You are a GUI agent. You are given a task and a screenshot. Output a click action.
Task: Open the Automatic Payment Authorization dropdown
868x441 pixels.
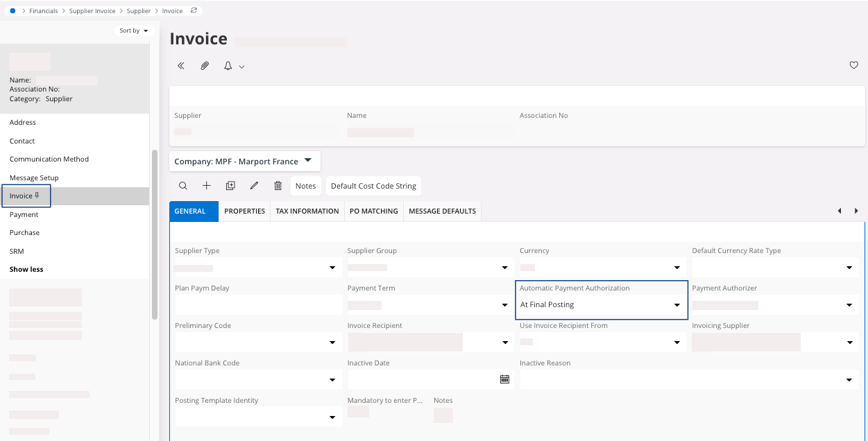click(676, 305)
